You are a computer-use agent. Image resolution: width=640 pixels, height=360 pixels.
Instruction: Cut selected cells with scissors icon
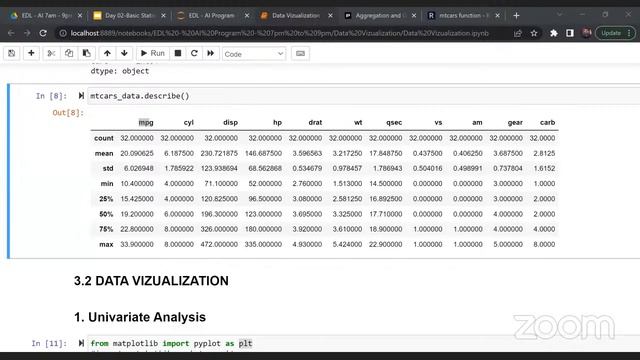(x=51, y=53)
